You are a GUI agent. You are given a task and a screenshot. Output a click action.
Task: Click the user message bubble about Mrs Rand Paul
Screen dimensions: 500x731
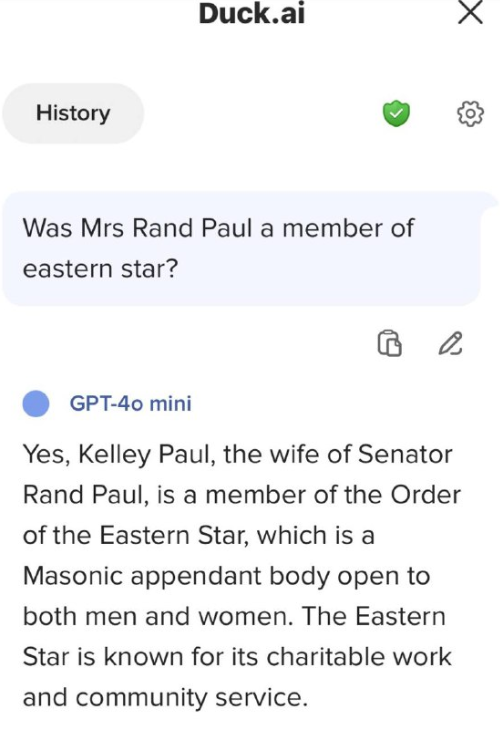242,248
